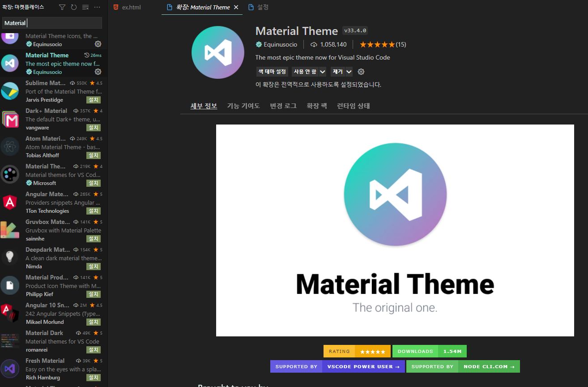
Task: Click the 제거 uninstall button
Action: point(337,72)
